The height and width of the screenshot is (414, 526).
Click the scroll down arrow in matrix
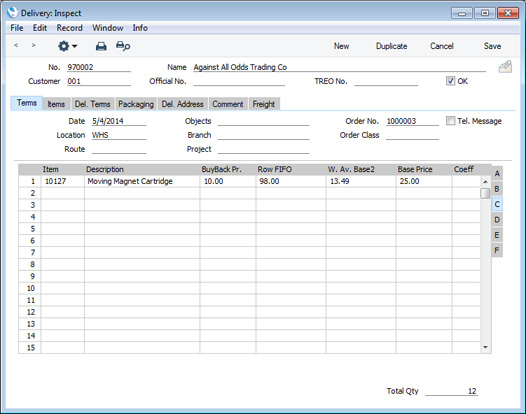click(x=485, y=347)
